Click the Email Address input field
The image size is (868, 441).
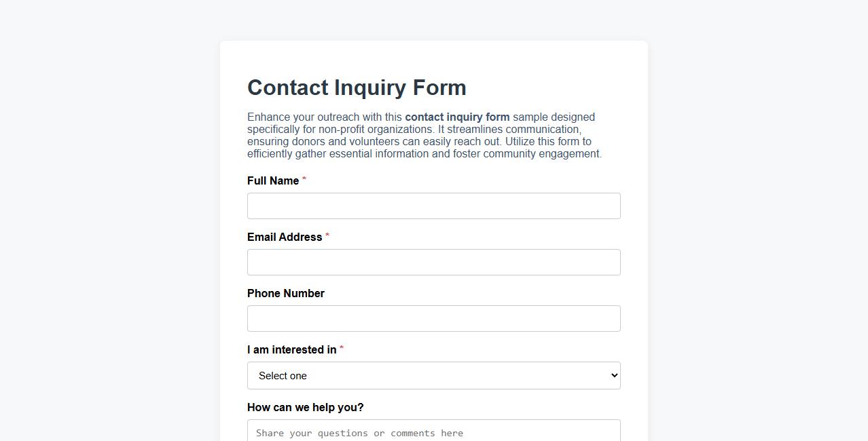(433, 262)
